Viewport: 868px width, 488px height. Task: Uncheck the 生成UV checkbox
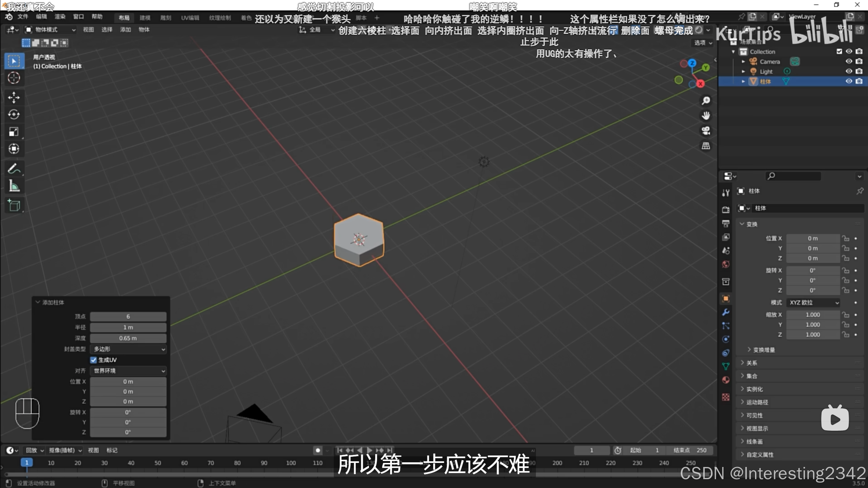(x=94, y=360)
